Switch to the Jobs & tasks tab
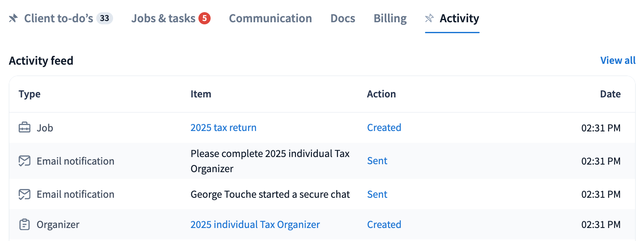Image resolution: width=644 pixels, height=241 pixels. tap(163, 18)
